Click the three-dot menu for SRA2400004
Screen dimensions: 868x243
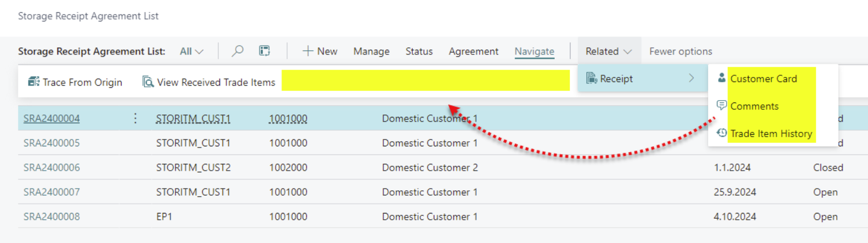click(135, 119)
